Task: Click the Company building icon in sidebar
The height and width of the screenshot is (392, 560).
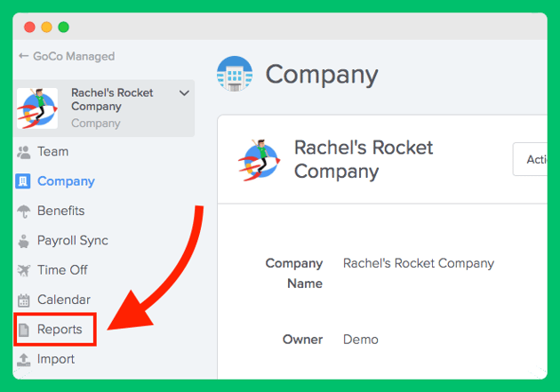Action: coord(23,181)
